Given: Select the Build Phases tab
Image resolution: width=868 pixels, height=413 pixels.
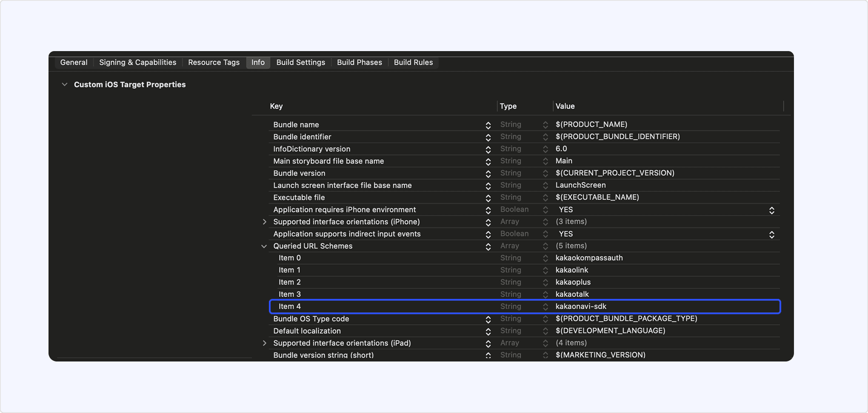Looking at the screenshot, I should point(359,63).
